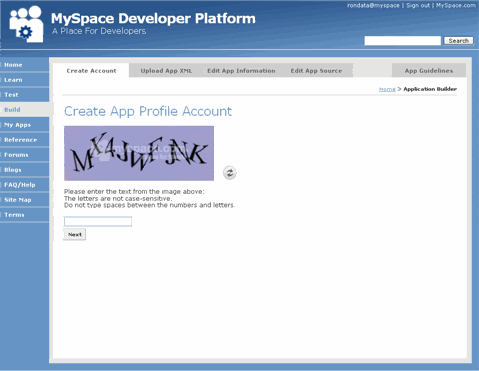Open the Edit App Information tab

click(241, 71)
